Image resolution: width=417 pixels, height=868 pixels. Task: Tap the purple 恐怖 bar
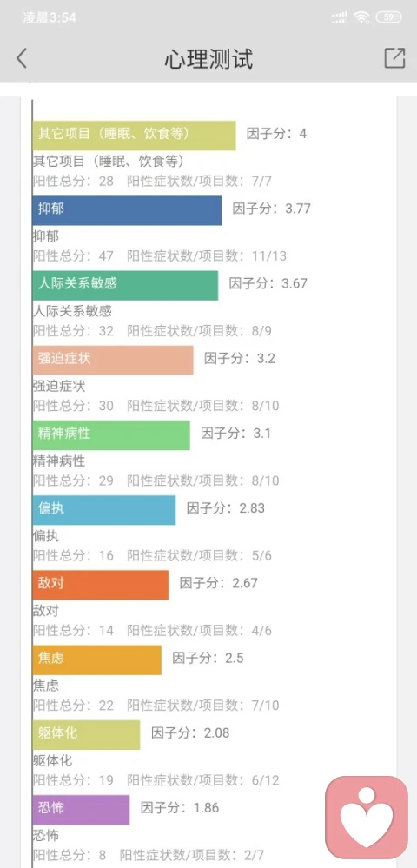(81, 810)
